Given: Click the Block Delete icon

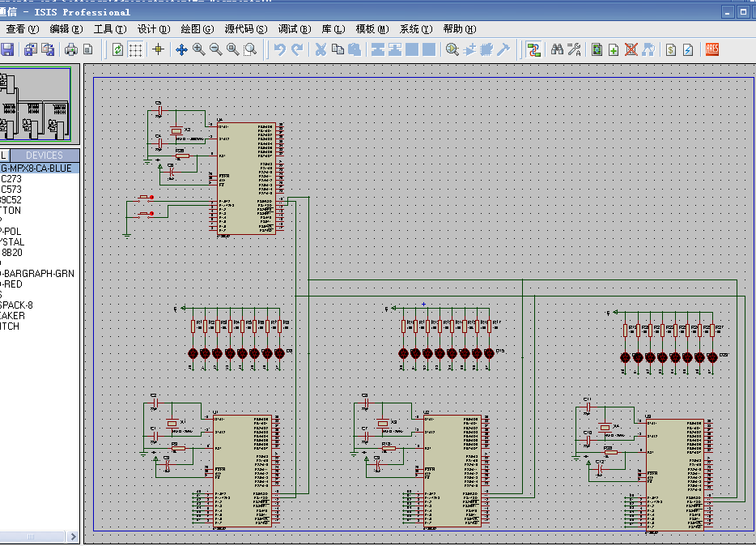Looking at the screenshot, I should point(429,49).
